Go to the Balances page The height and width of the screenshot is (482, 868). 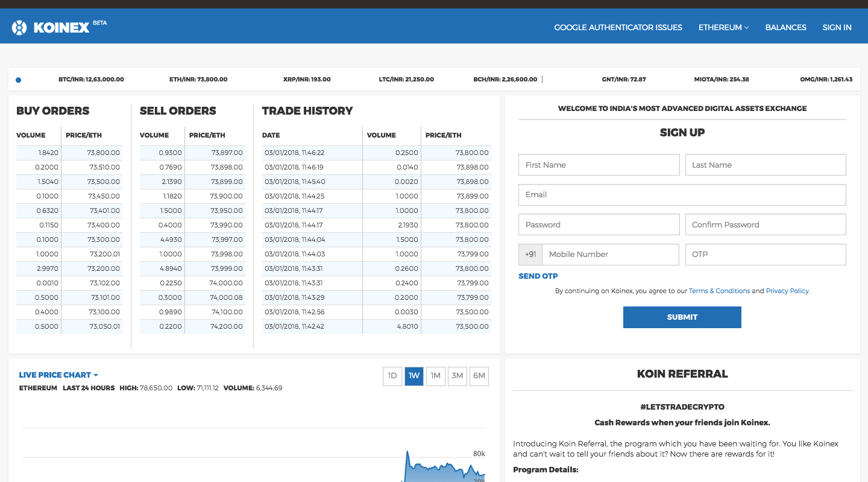(x=785, y=27)
